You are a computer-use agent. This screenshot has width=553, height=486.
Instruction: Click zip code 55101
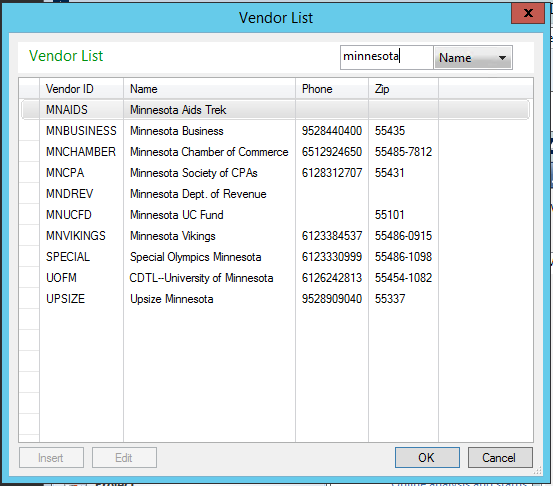pos(389,215)
